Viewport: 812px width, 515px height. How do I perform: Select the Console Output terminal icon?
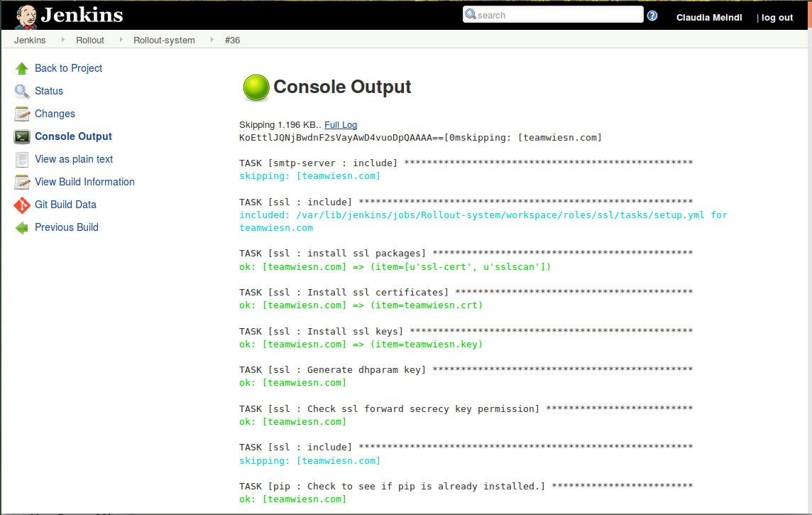coord(21,136)
